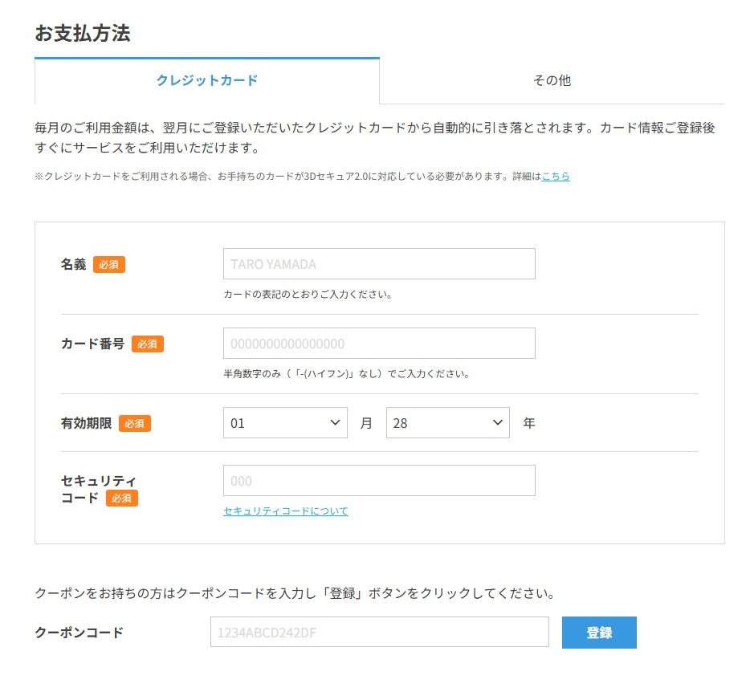Click the 必須 badge beside カード番号
Viewport: 750px width, 700px height.
(148, 344)
